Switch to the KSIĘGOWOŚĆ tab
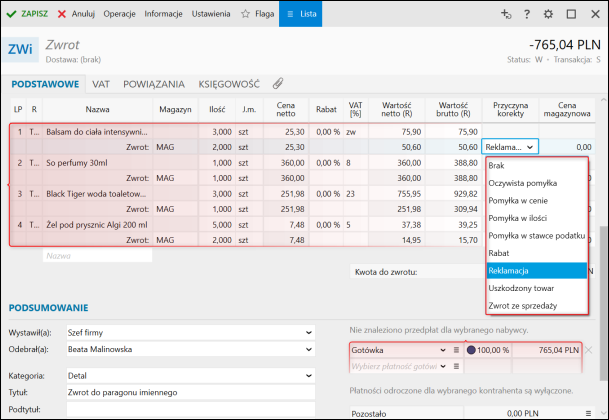Screen dimensions: 609x420 coord(229,83)
